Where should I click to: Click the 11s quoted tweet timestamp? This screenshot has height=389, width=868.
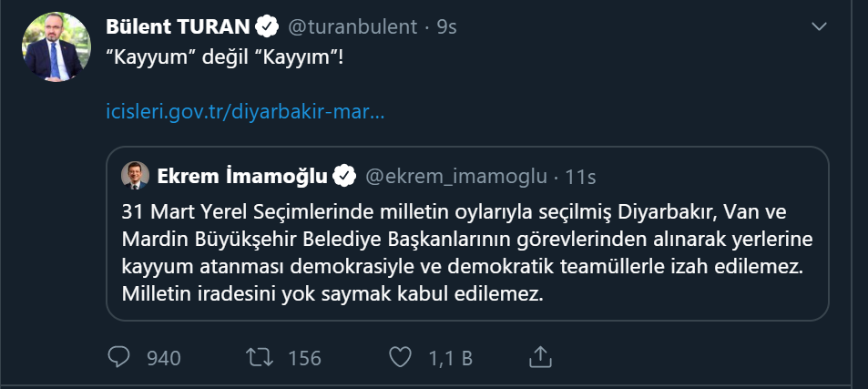click(x=582, y=175)
